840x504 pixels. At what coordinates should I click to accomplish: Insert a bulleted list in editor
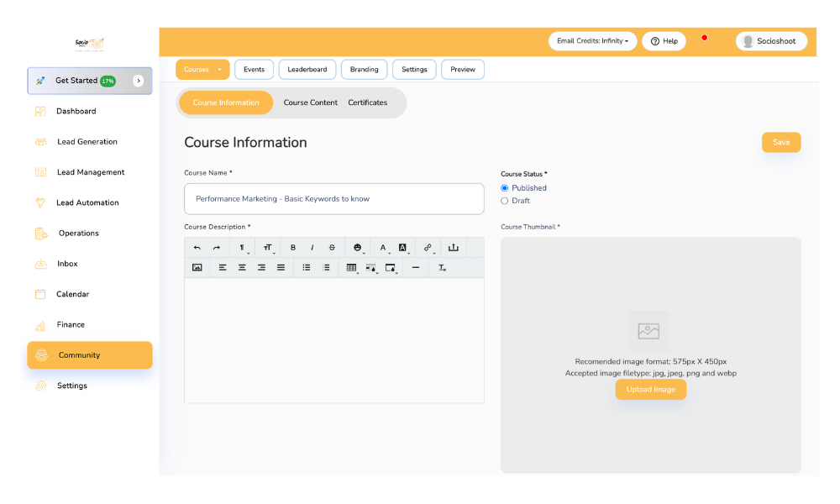point(307,268)
